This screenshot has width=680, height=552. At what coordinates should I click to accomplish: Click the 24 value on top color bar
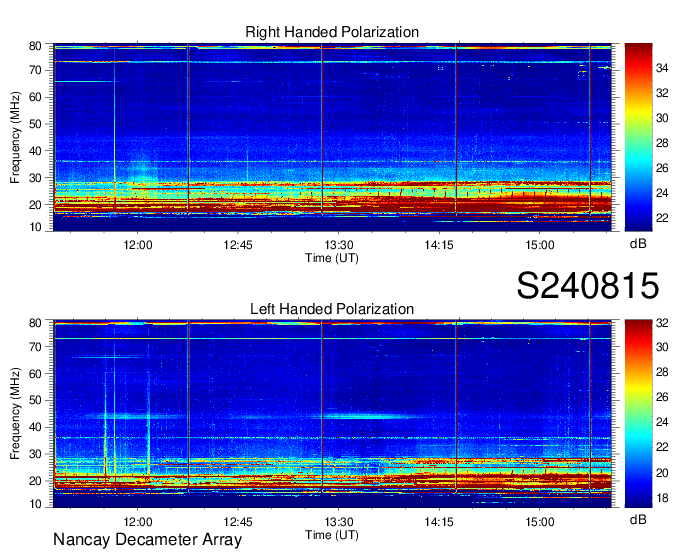click(x=662, y=193)
